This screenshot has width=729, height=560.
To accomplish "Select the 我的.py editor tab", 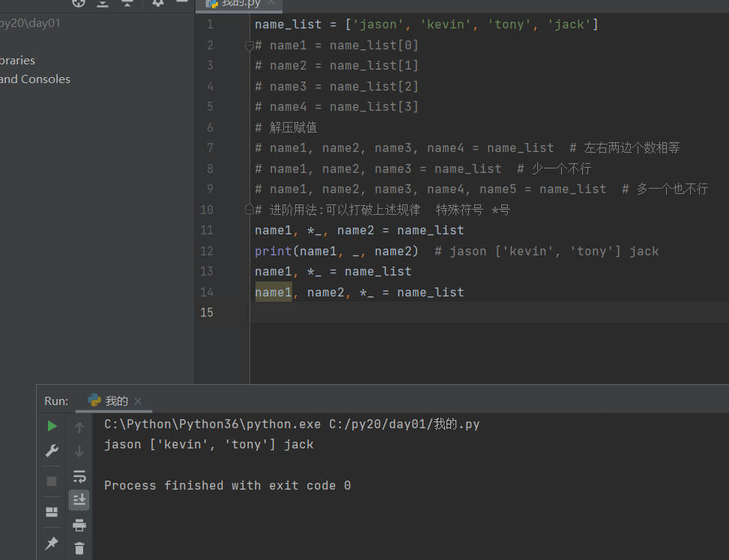I will (239, 4).
